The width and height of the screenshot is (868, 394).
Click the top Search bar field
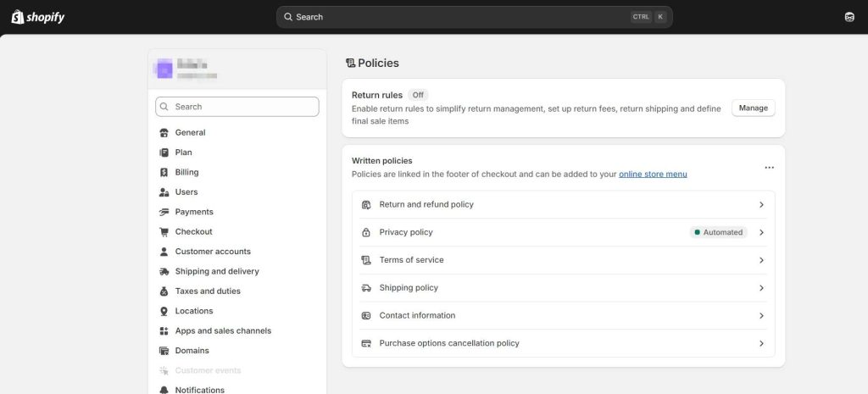pyautogui.click(x=475, y=17)
